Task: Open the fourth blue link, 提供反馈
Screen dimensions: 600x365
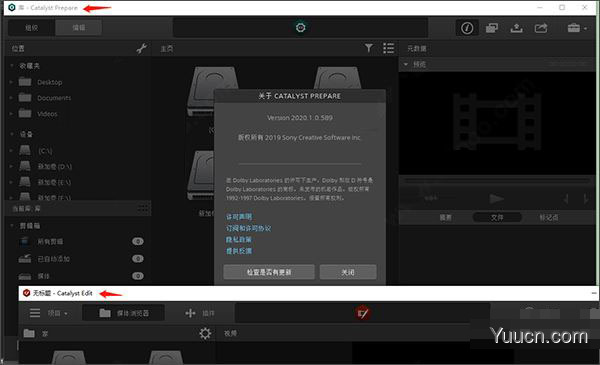Action: tap(239, 251)
